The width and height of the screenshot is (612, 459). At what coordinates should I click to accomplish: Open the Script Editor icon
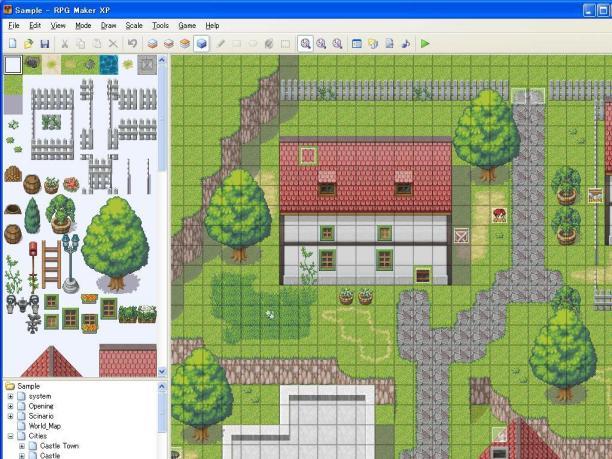click(x=389, y=44)
